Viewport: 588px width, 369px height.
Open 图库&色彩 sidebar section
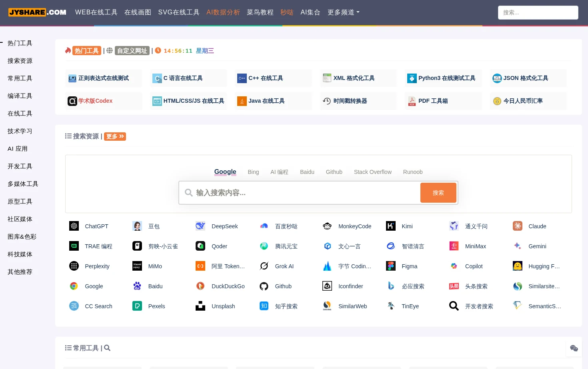(x=22, y=237)
